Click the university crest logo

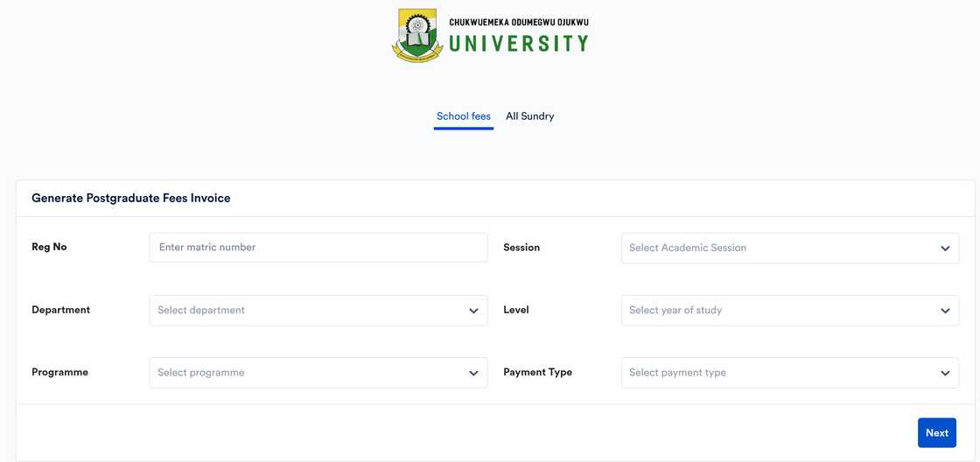[x=416, y=35]
